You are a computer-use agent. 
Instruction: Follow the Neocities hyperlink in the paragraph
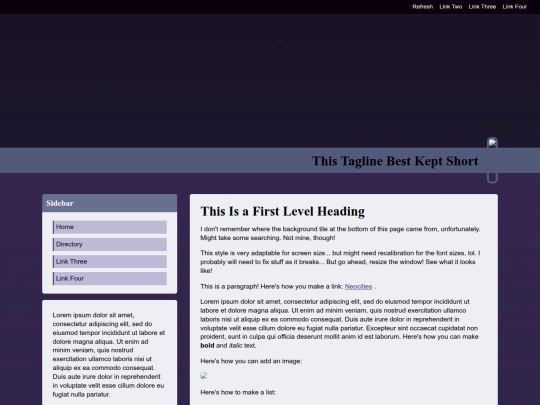point(358,287)
